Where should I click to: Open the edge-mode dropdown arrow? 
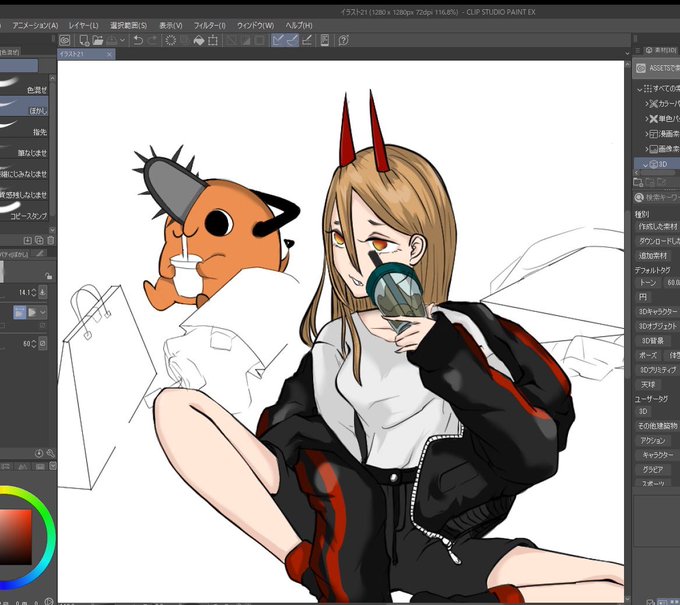pos(43,312)
